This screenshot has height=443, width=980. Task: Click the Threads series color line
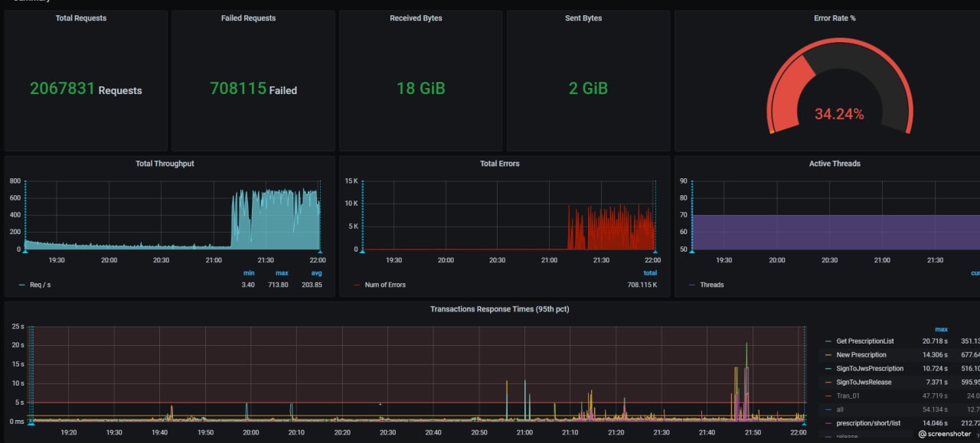coord(692,285)
